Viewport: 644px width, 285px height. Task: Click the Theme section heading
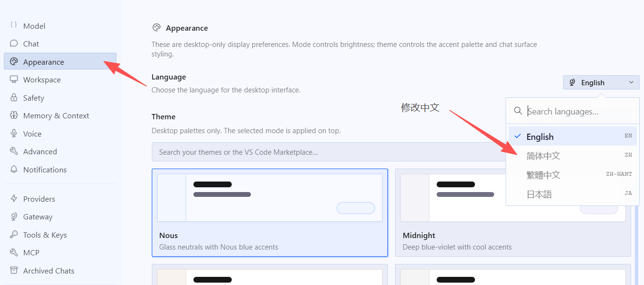coord(163,116)
